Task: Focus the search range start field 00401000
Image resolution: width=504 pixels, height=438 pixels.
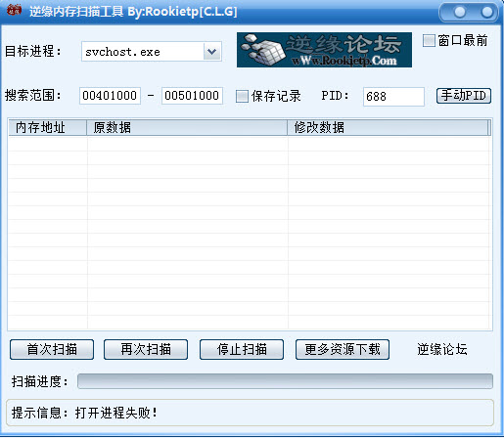Action: coord(110,96)
